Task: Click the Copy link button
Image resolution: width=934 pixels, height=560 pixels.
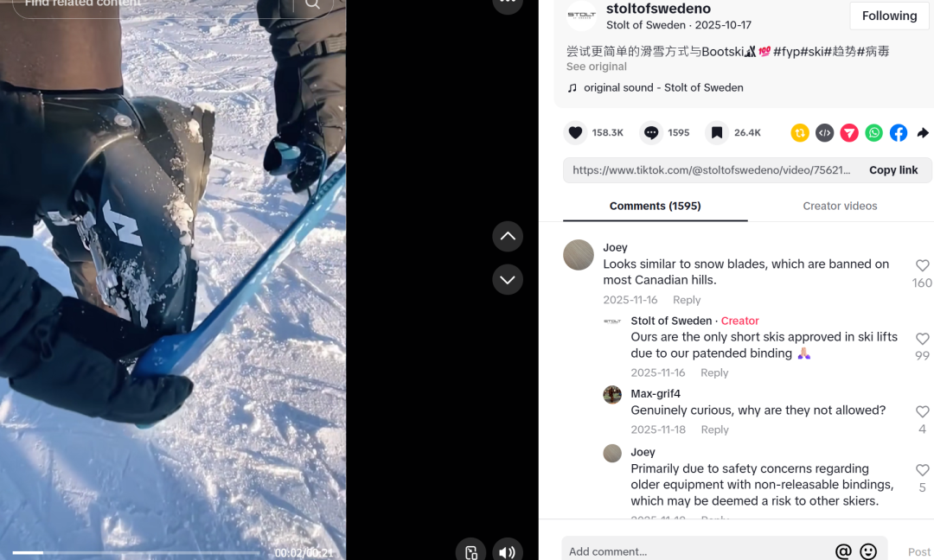Action: (893, 170)
